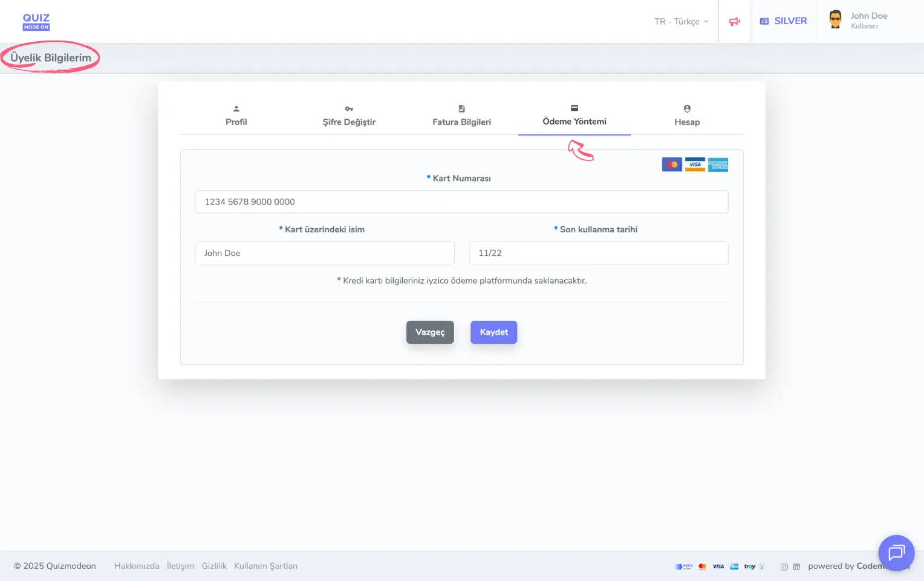Go to the Hesap tab
The image size is (924, 581).
pyautogui.click(x=687, y=116)
